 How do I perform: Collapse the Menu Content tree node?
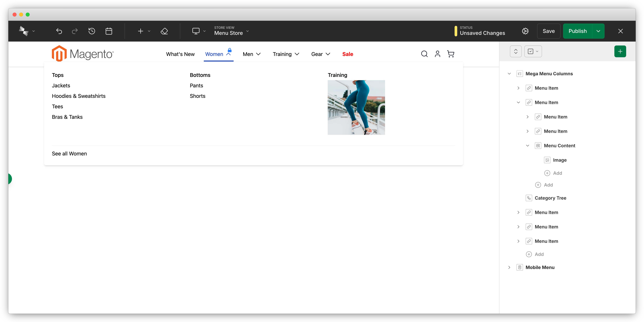(x=527, y=146)
